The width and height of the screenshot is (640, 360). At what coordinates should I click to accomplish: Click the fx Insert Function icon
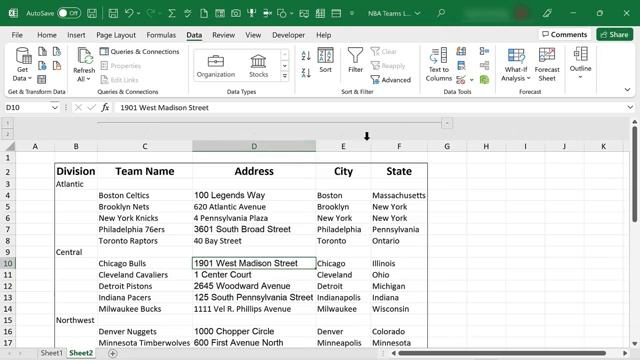coord(105,107)
